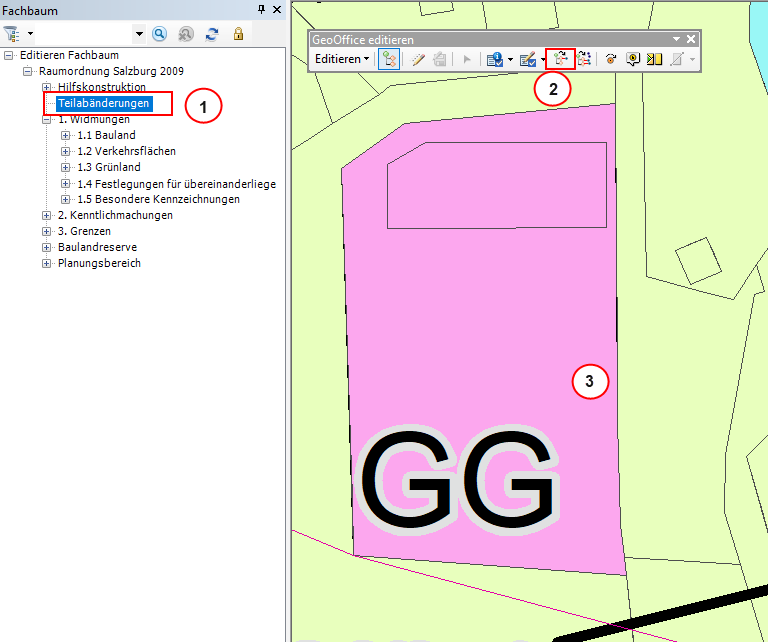Open the Fachbaum search combo box dropdown
768x642 pixels.
click(x=139, y=34)
